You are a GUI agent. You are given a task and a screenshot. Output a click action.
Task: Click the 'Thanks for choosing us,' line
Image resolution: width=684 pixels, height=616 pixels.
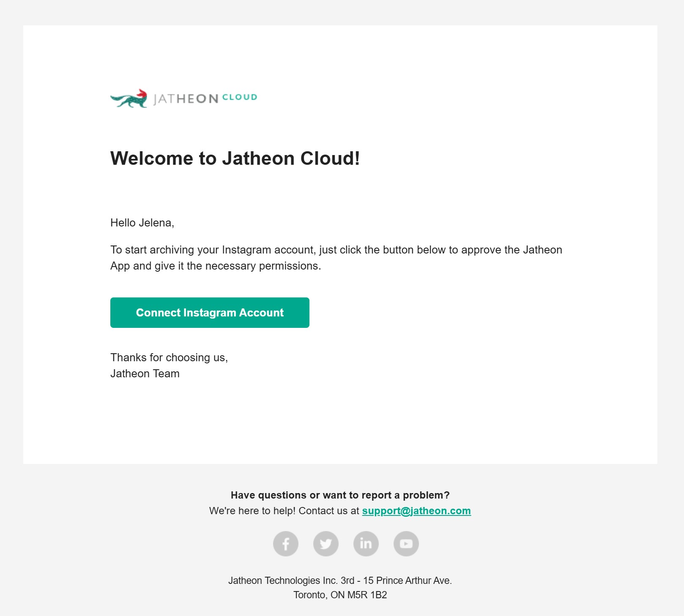coord(169,357)
